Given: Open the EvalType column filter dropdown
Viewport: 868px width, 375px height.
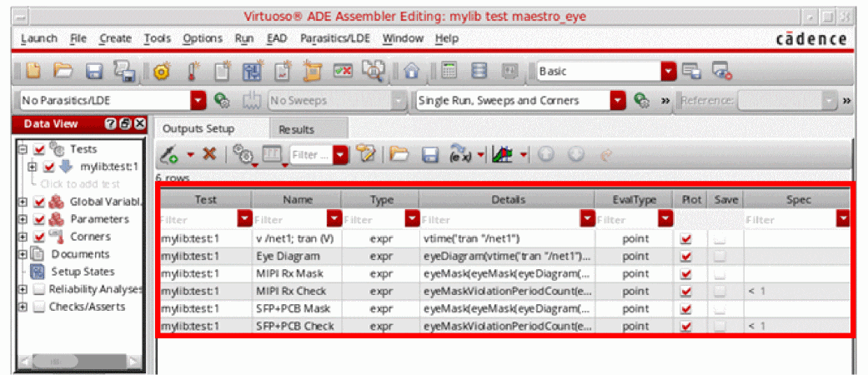Looking at the screenshot, I should [665, 219].
